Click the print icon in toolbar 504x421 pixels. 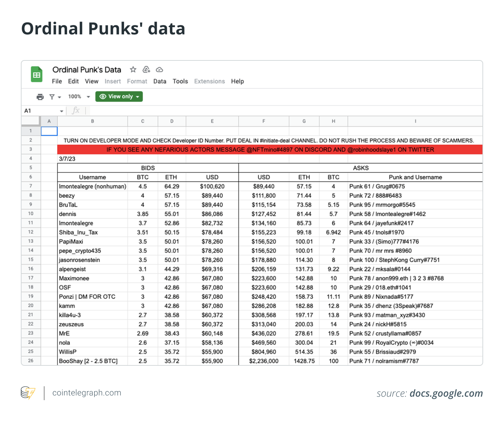(40, 97)
